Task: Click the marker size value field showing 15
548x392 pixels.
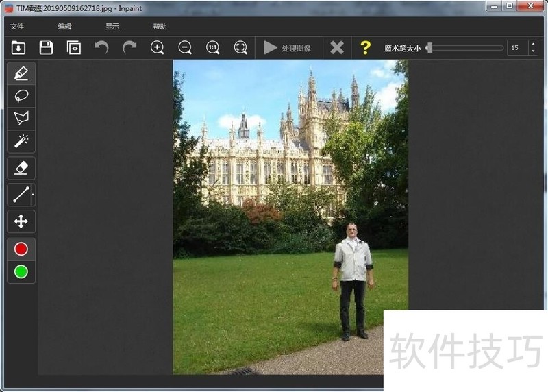Action: (x=518, y=47)
